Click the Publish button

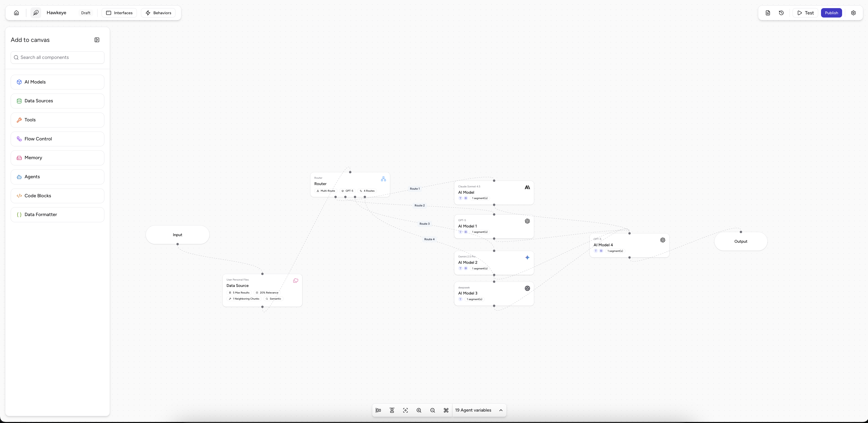(831, 13)
